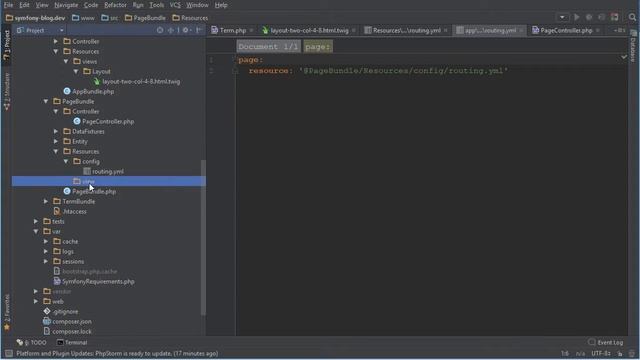Click the src breadcrumb

[110, 18]
